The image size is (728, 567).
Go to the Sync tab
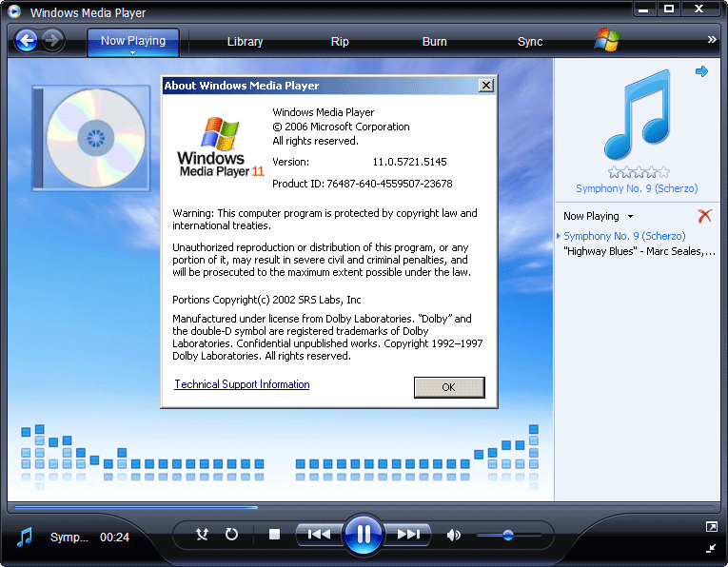tap(530, 42)
